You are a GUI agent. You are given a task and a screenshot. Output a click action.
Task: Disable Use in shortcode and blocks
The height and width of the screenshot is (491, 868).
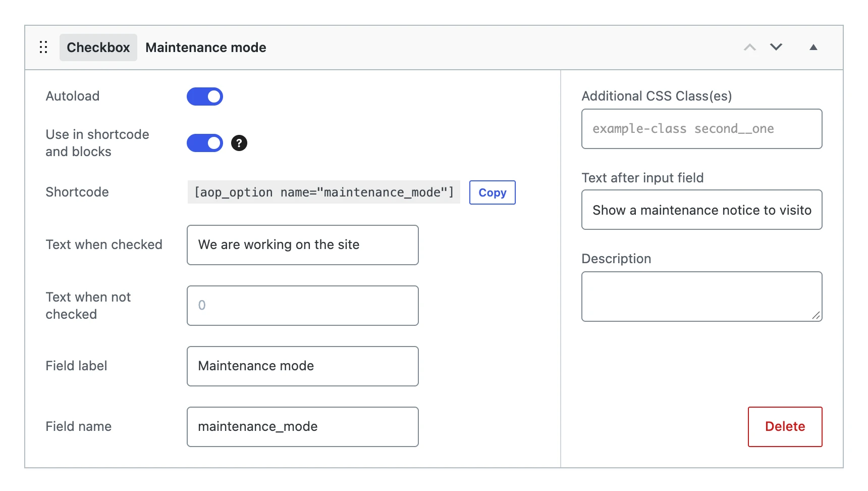point(205,143)
